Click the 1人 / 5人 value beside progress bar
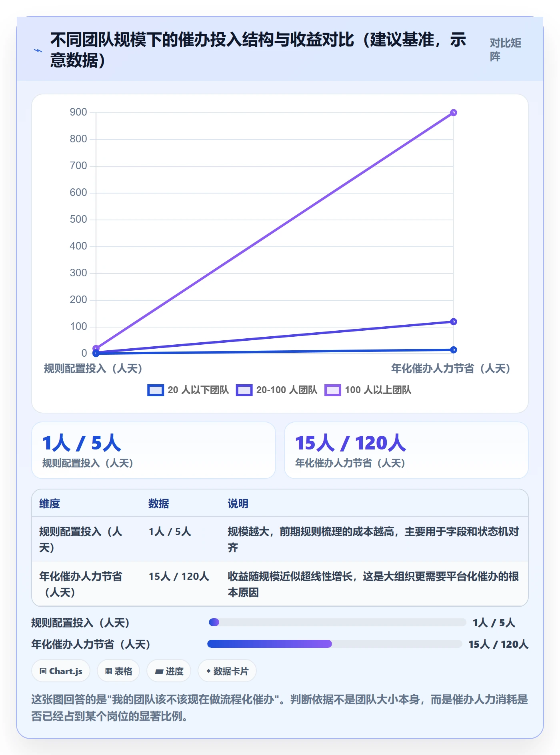Screen dimensions: 560x755 [494, 623]
